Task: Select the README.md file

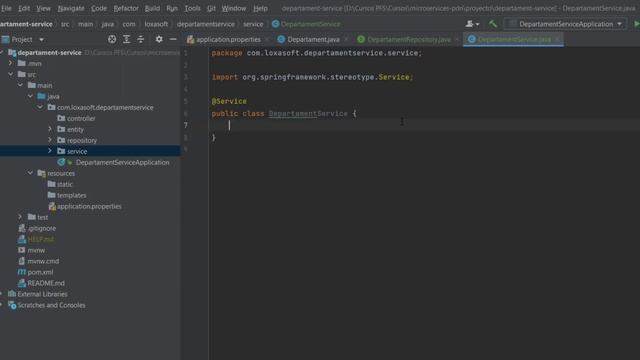Action: click(46, 283)
